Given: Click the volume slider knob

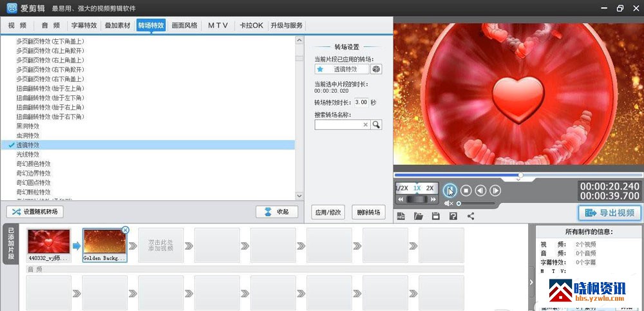Looking at the screenshot, I should click(459, 203).
